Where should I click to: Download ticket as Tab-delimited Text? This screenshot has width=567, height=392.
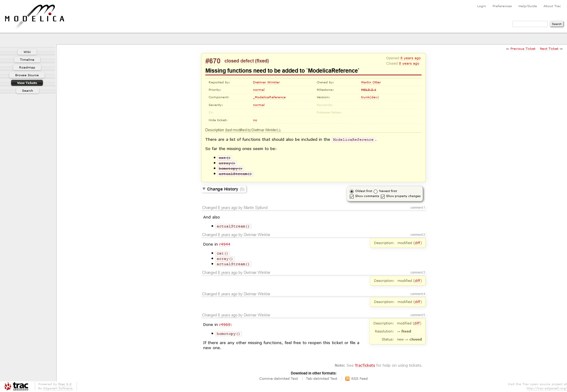[x=321, y=378]
